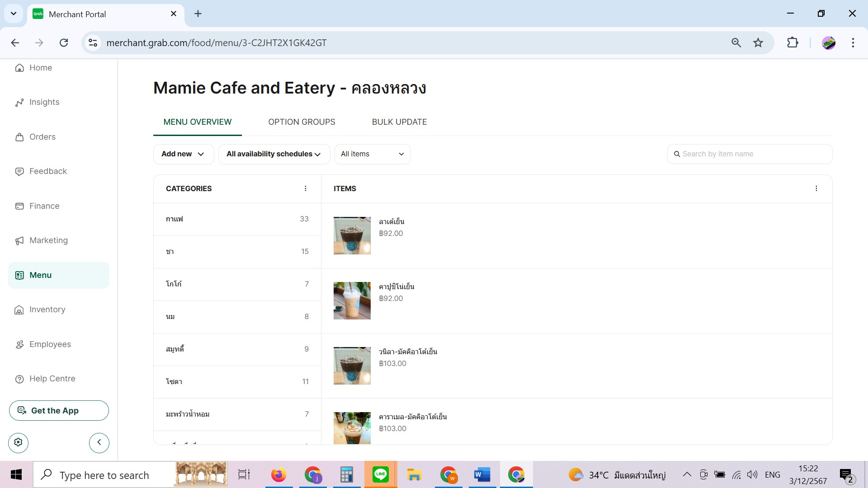The height and width of the screenshot is (488, 868).
Task: Click the คาปูชิโน่เย็น item name
Action: 396,286
